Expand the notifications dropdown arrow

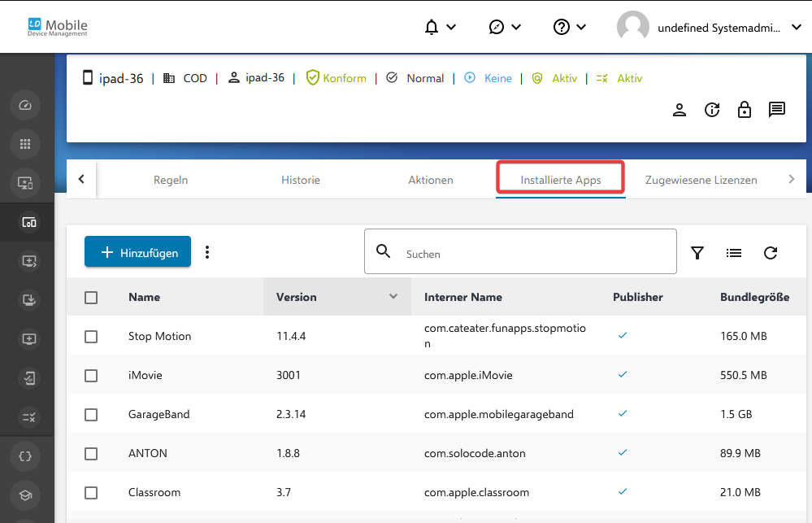(451, 27)
